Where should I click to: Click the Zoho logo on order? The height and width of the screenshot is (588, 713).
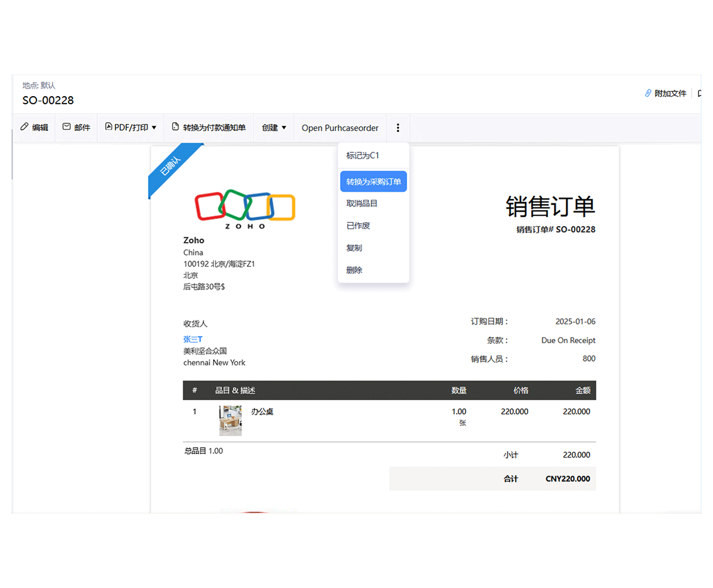tap(245, 209)
